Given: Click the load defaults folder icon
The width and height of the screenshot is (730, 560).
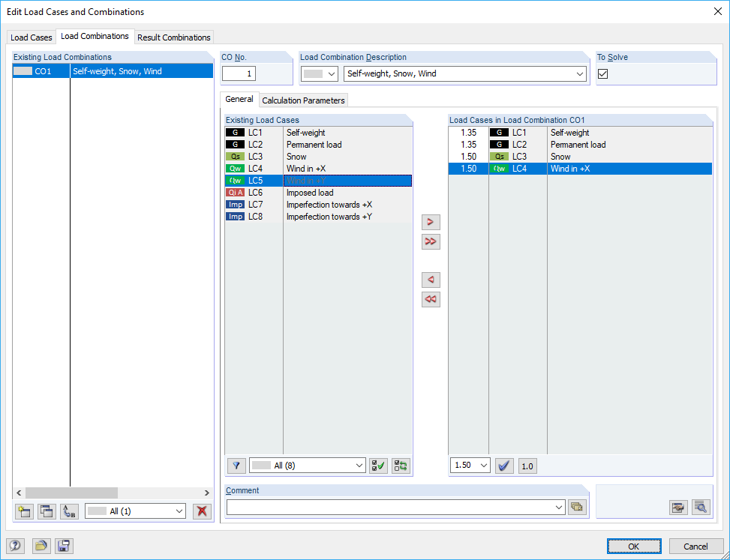Looking at the screenshot, I should [41, 546].
